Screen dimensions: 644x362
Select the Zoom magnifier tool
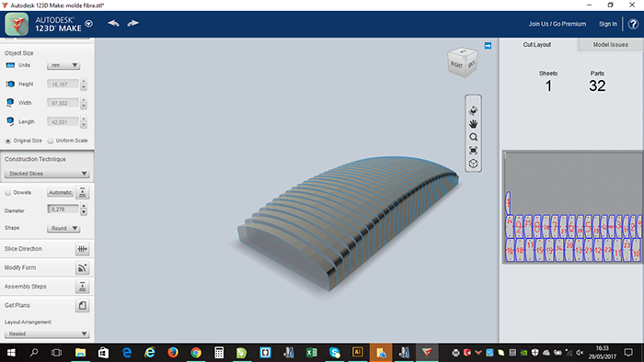click(x=473, y=137)
